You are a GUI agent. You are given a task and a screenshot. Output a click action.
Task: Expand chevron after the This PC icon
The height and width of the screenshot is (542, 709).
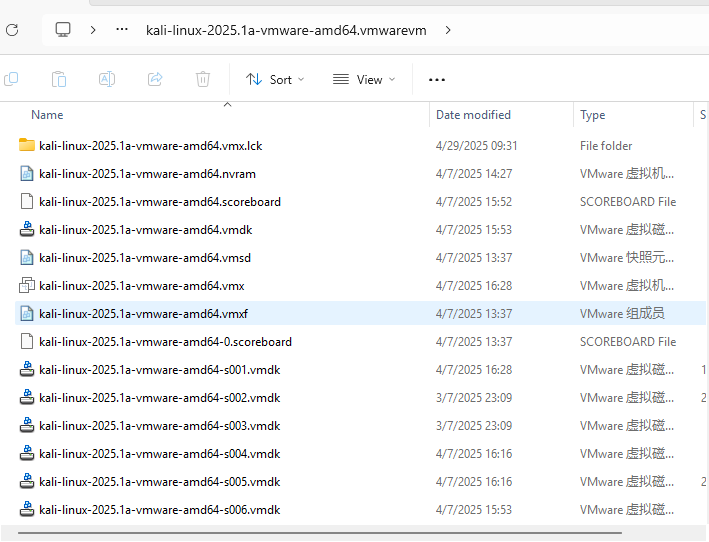click(x=93, y=30)
